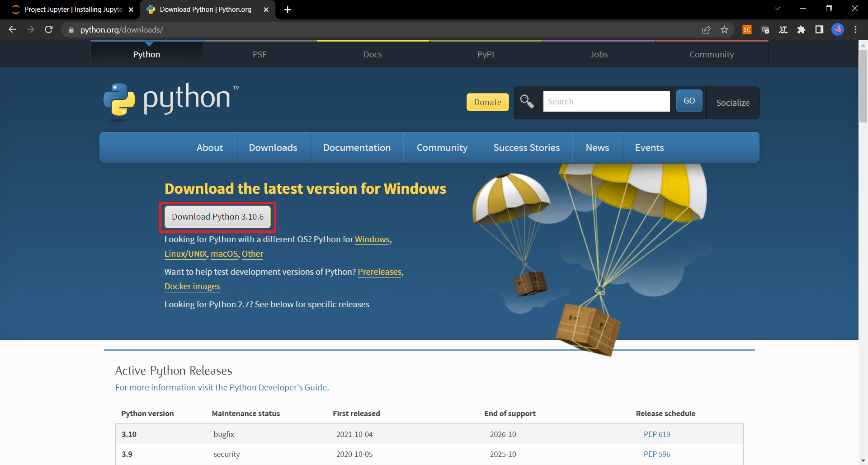
Task: Reload the python.org page
Action: (49, 29)
